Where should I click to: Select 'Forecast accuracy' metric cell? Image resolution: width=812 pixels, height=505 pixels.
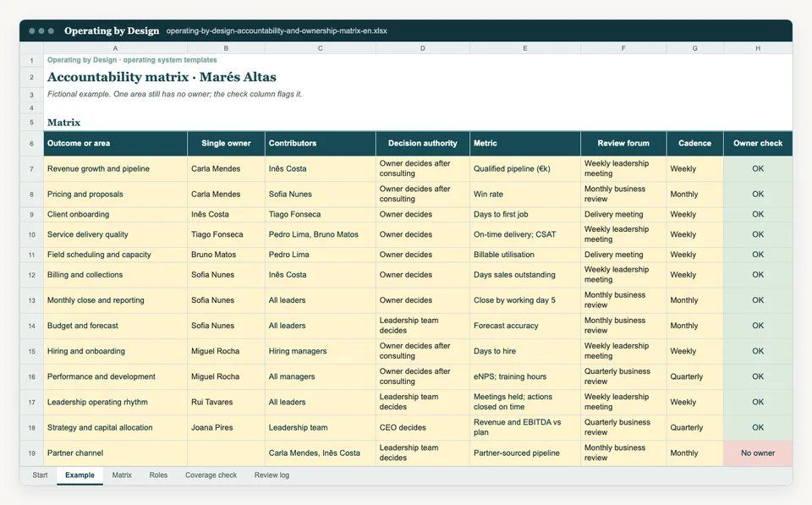tap(525, 326)
